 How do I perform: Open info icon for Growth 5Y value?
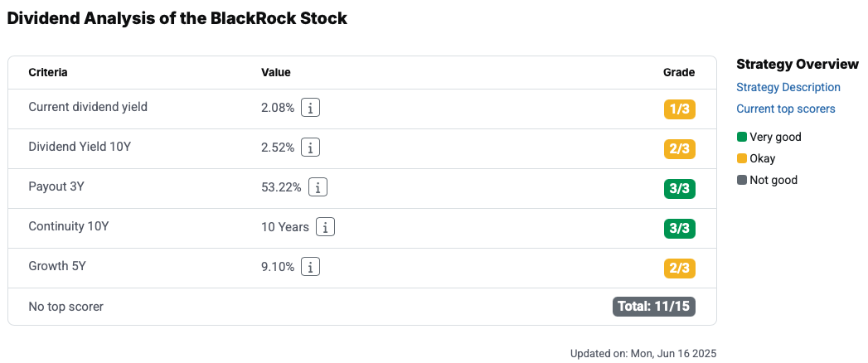pos(311,267)
